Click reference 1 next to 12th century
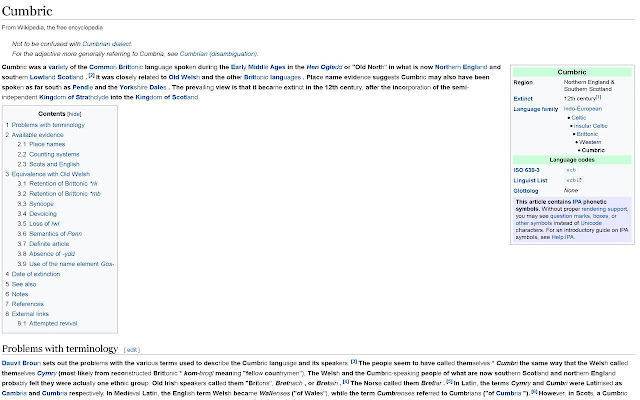The height and width of the screenshot is (400, 640). pyautogui.click(x=599, y=97)
